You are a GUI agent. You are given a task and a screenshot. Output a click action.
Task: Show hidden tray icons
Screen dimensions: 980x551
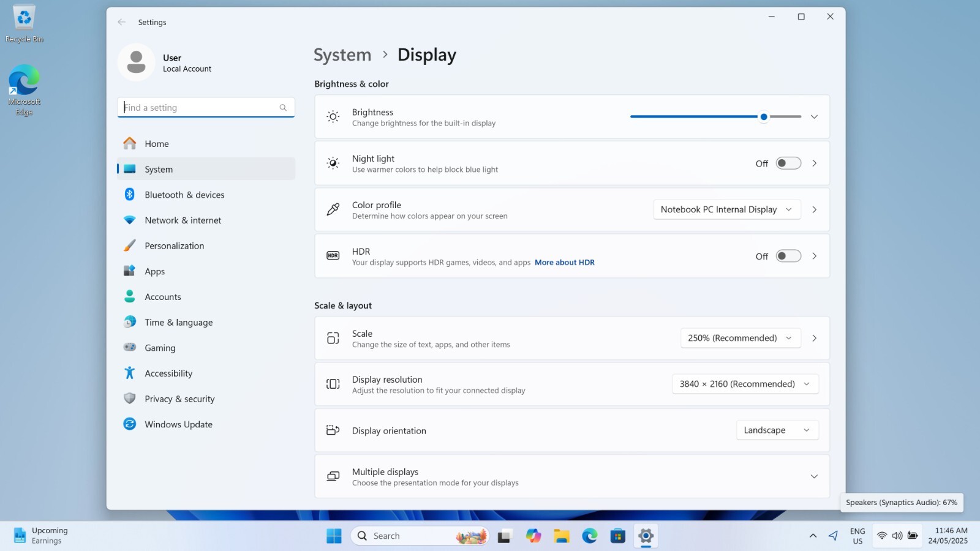[813, 536]
